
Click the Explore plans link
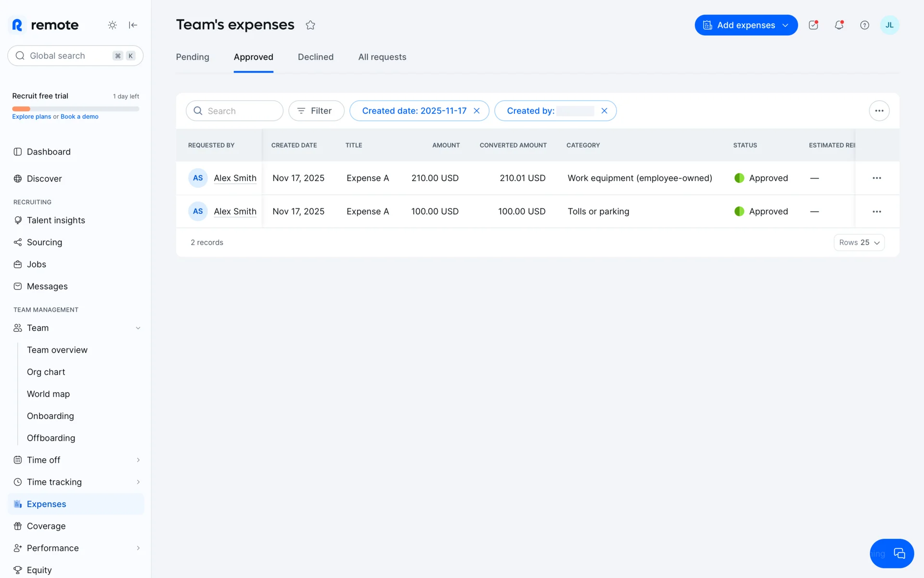coord(31,117)
